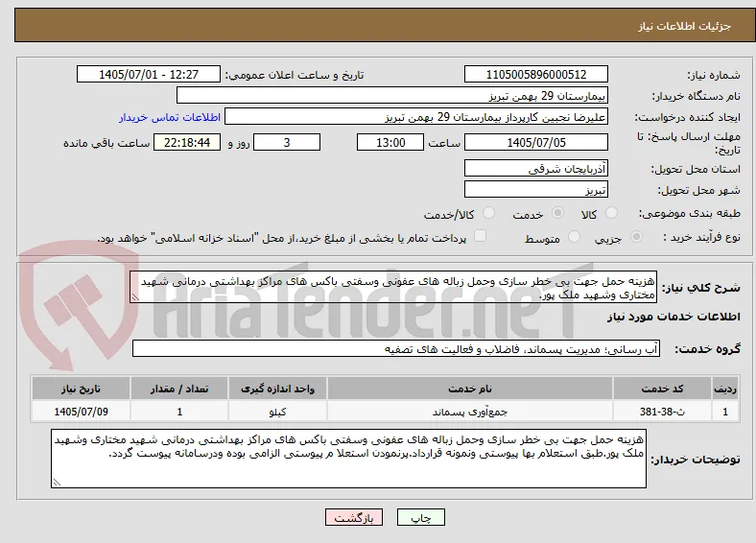
Task: Click the remaining days field showing 3
Action: 287,142
